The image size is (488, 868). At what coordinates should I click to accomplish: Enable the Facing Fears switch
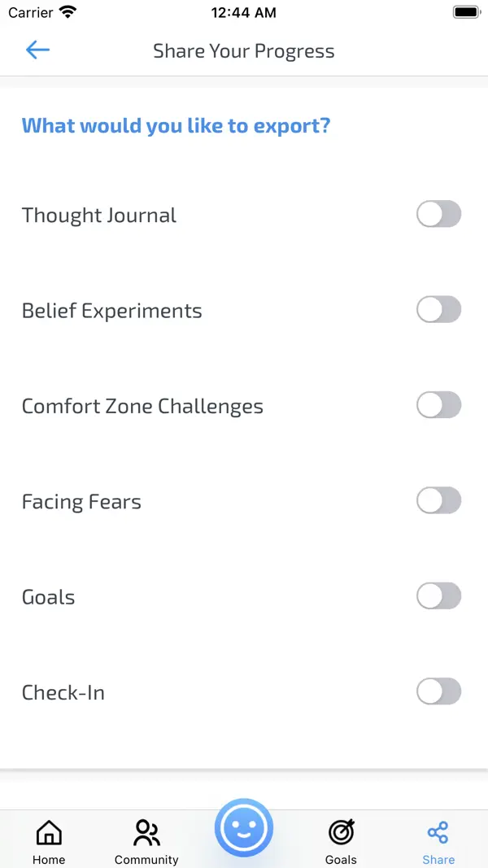point(438,500)
